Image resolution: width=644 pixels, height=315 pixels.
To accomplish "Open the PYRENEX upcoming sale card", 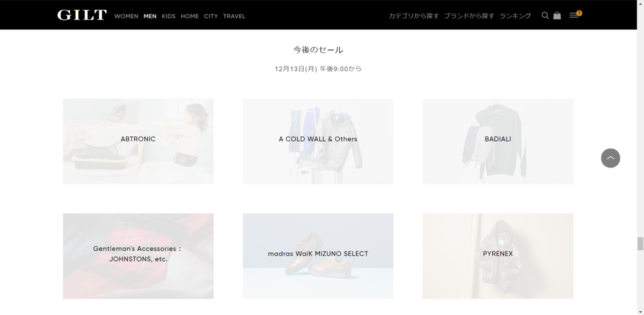I will [497, 256].
